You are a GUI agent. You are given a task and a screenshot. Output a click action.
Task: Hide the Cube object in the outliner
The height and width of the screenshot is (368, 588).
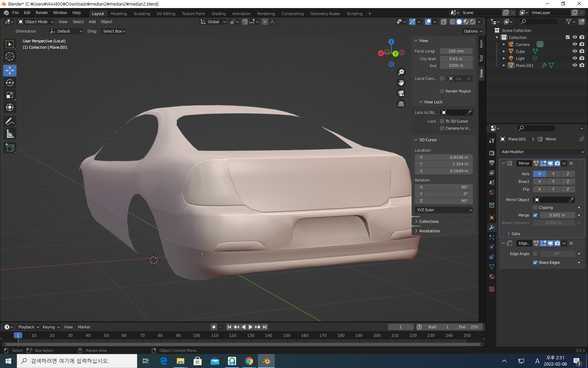[575, 51]
